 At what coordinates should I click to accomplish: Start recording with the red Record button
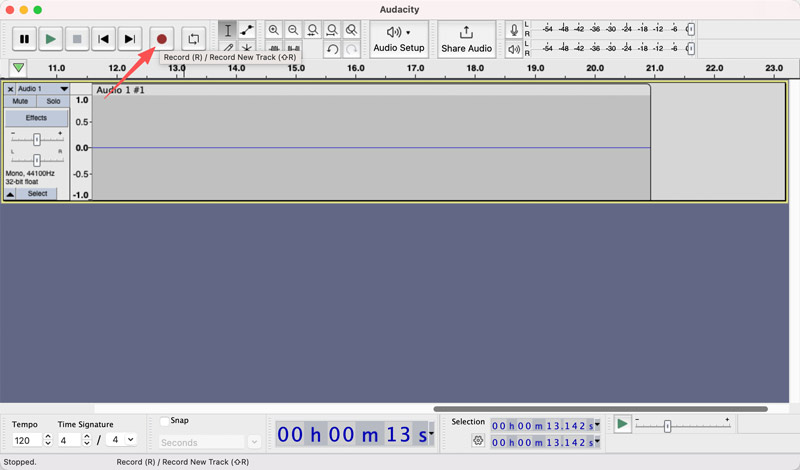coord(162,39)
